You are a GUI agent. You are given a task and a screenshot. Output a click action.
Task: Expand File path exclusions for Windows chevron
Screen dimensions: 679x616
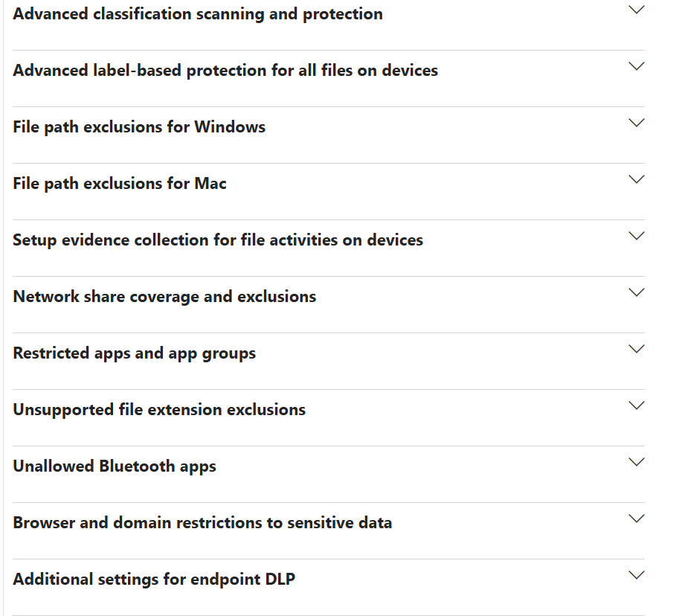coord(636,123)
